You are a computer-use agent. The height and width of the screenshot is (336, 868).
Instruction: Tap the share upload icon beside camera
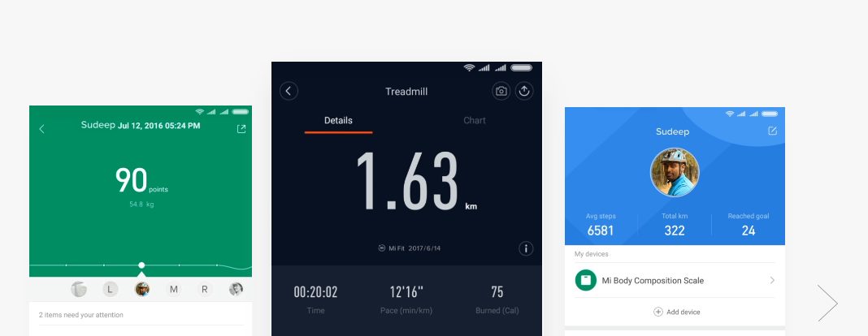pos(524,91)
